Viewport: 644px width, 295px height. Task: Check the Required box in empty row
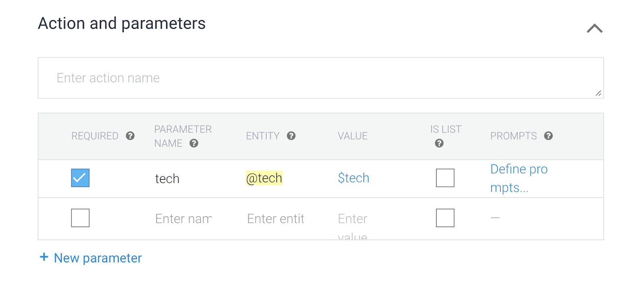[80, 218]
